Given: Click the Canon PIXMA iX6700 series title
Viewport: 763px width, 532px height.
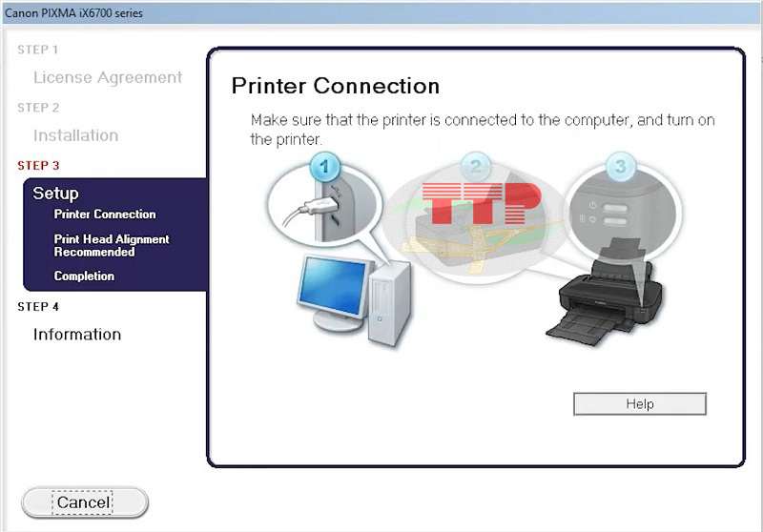Looking at the screenshot, I should click(x=74, y=13).
